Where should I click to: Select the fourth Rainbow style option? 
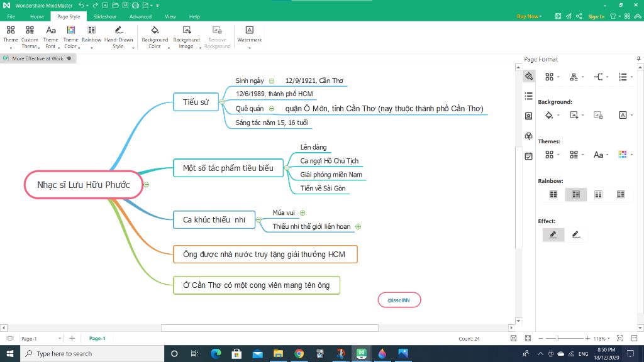621,195
